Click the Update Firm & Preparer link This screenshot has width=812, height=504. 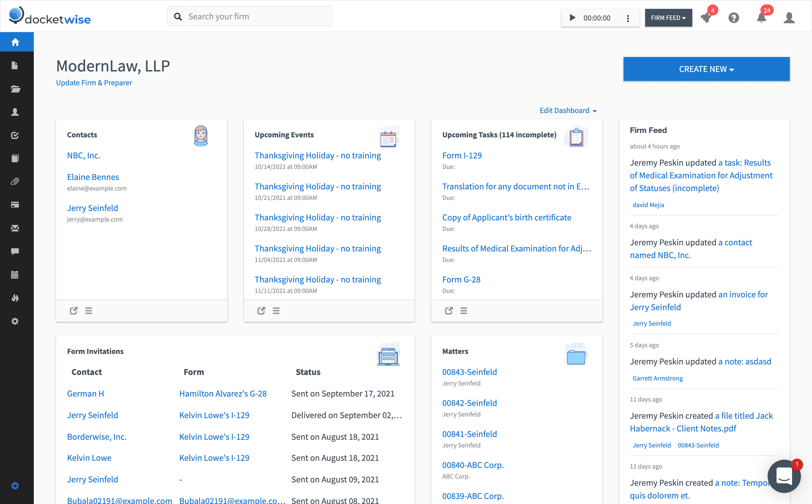tap(94, 83)
